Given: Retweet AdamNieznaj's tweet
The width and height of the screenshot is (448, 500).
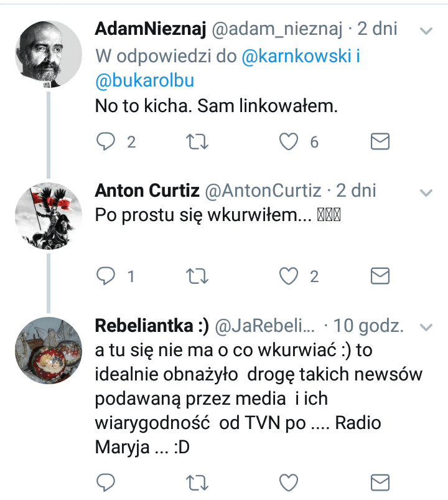Looking at the screenshot, I should [x=197, y=142].
